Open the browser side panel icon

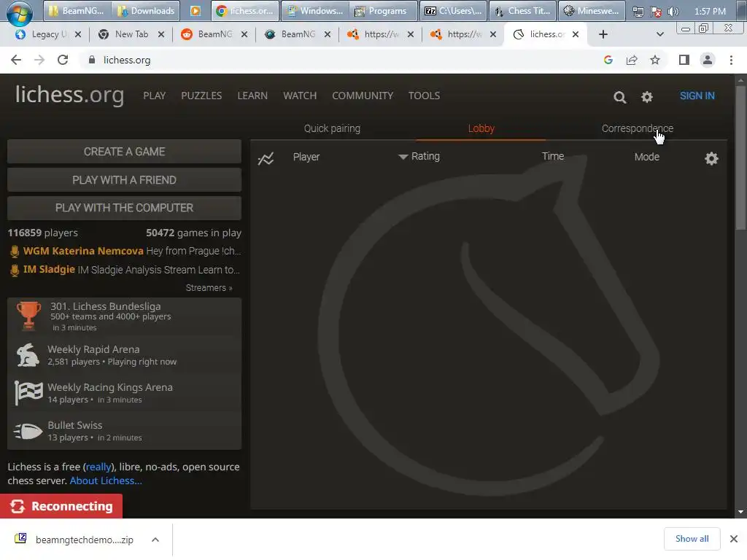click(684, 60)
